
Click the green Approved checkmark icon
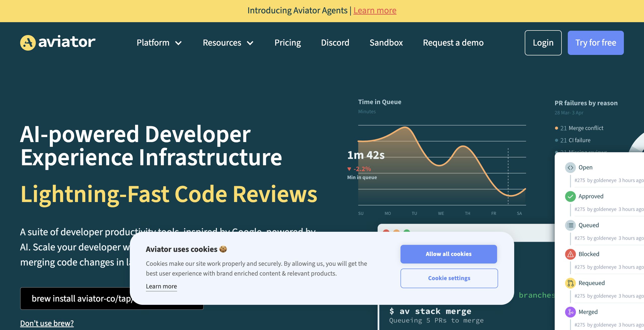tap(570, 196)
